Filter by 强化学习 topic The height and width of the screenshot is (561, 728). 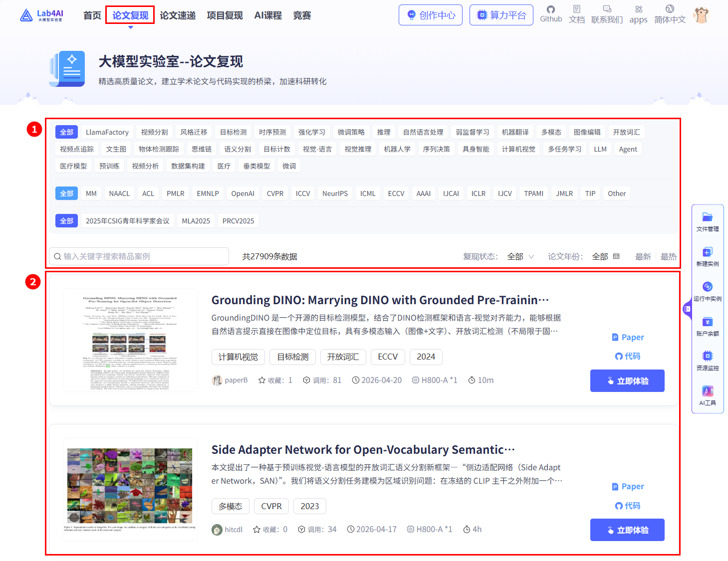click(x=312, y=132)
